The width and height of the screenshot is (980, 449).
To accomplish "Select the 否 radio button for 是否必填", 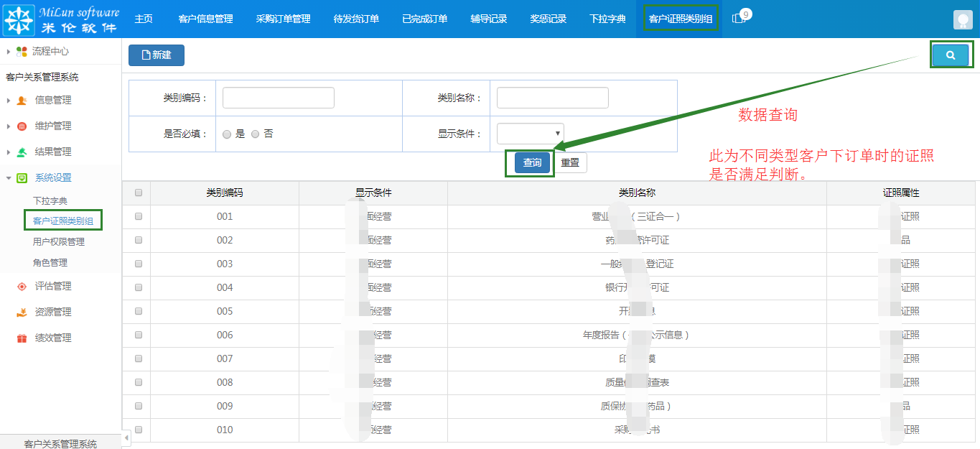I will (255, 134).
